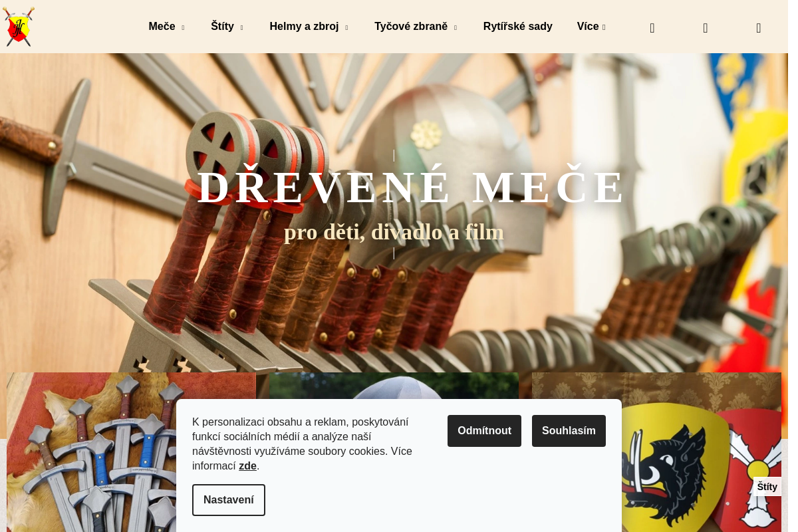This screenshot has width=798, height=532.
Task: Open the Nastavení cookie settings
Action: pyautogui.click(x=229, y=500)
